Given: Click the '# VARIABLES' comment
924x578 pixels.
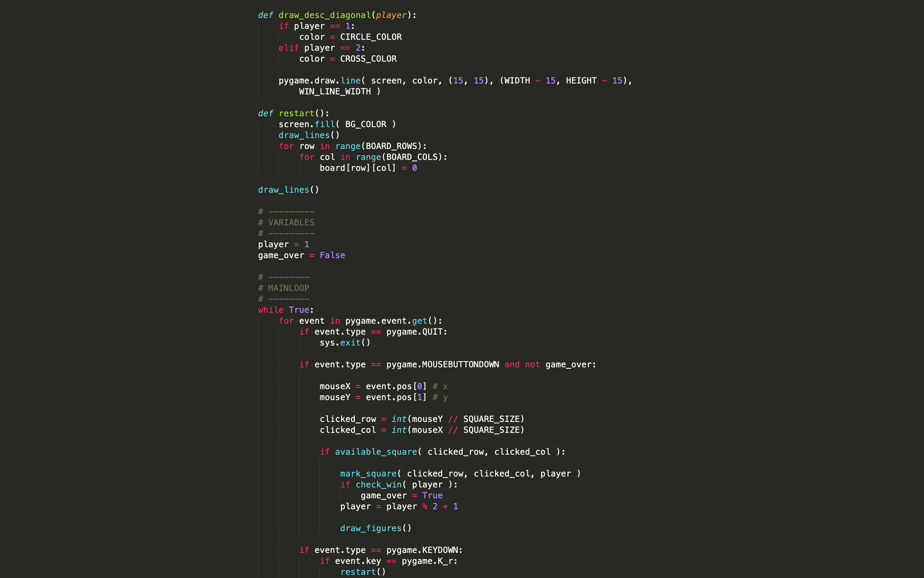Looking at the screenshot, I should 287,223.
